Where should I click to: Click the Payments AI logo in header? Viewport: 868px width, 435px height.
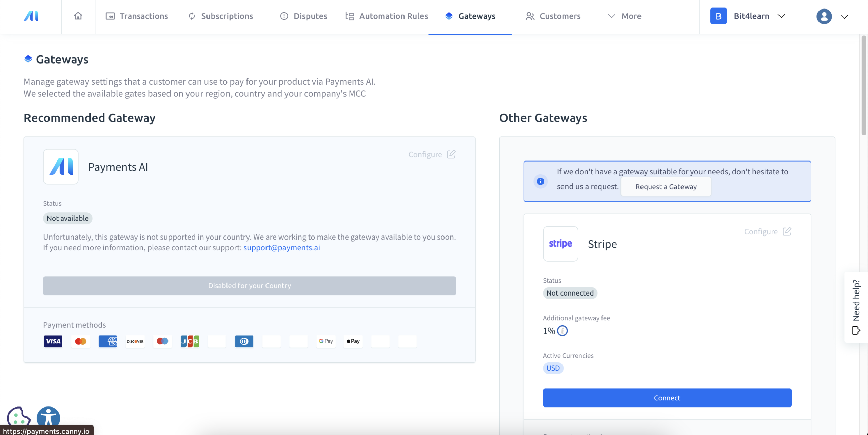(x=31, y=16)
